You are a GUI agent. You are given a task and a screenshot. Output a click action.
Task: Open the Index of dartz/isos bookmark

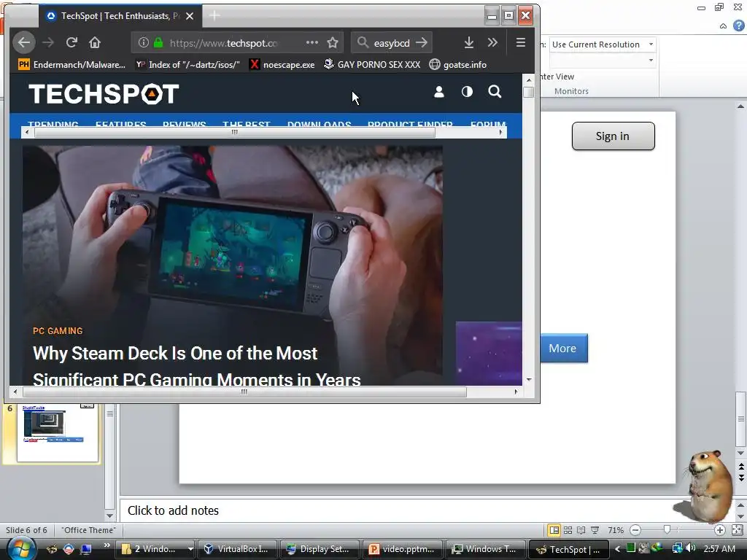click(x=187, y=64)
